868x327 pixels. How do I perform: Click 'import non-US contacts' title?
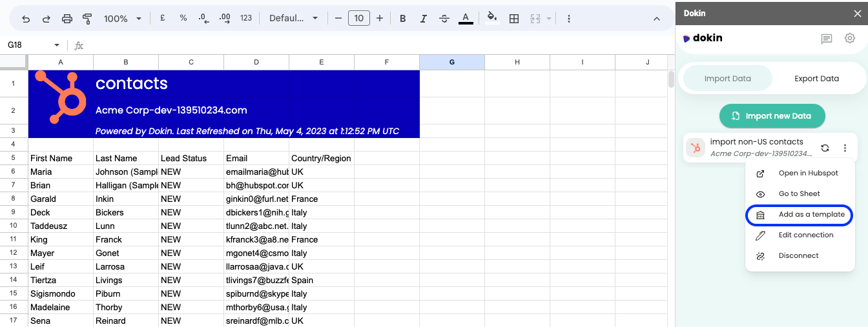(x=756, y=142)
